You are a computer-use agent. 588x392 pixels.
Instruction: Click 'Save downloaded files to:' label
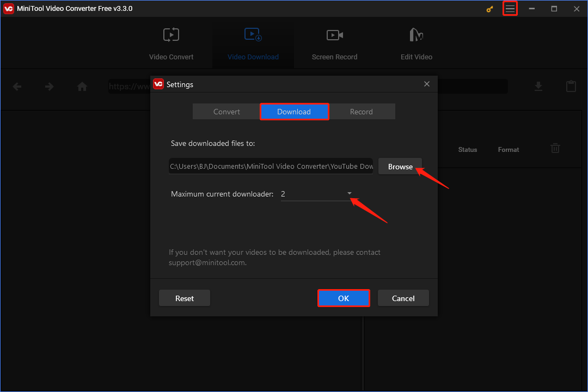click(x=213, y=143)
